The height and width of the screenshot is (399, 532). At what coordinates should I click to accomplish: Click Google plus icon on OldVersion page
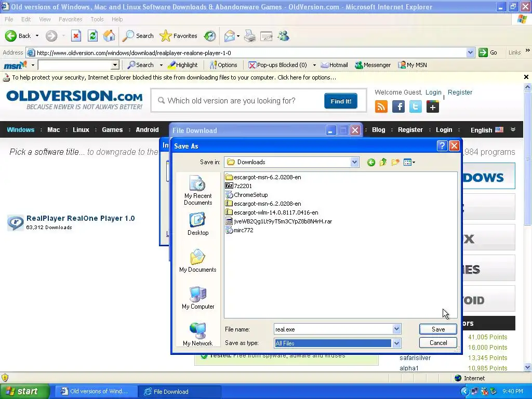coord(433,107)
